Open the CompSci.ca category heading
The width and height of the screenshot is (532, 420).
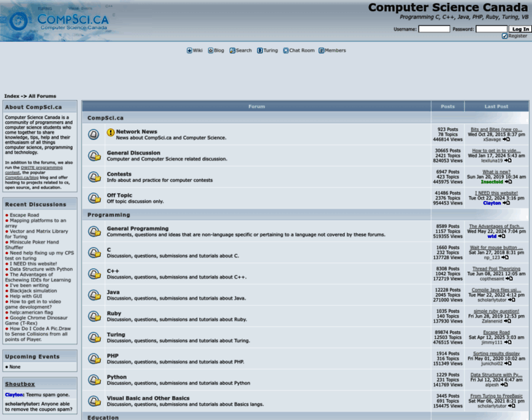106,118
